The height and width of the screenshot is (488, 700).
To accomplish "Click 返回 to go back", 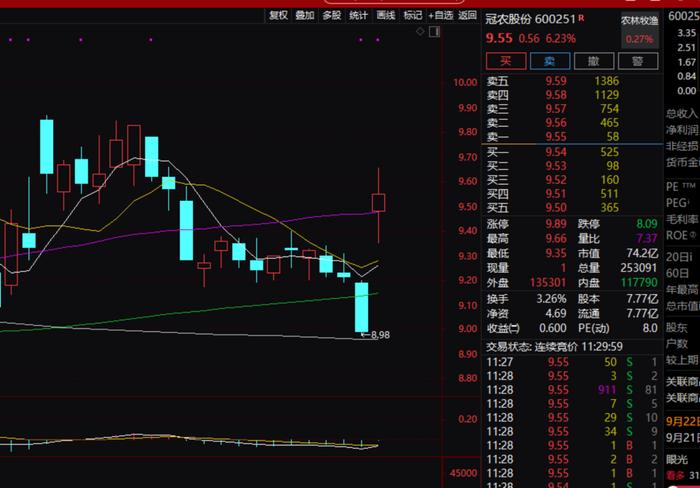I will (467, 16).
